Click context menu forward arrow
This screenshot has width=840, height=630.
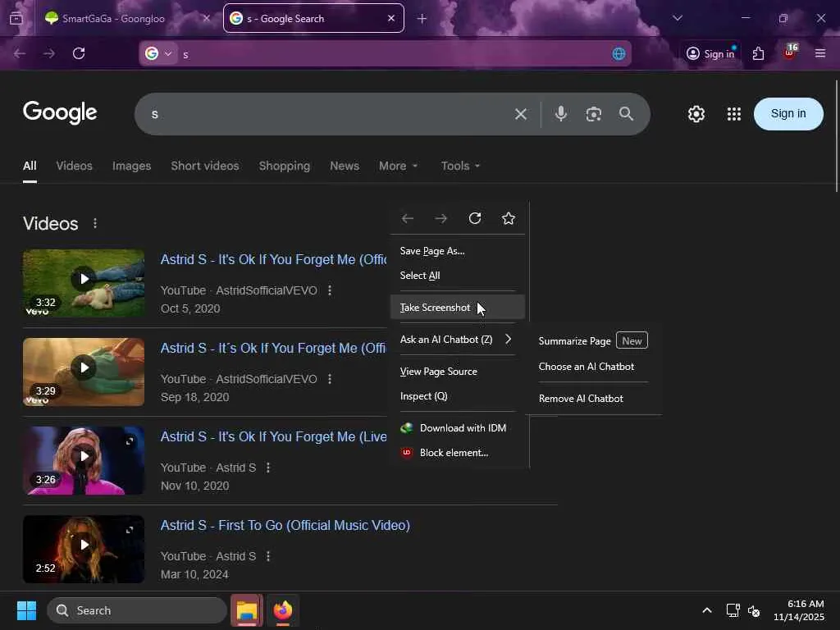click(441, 218)
